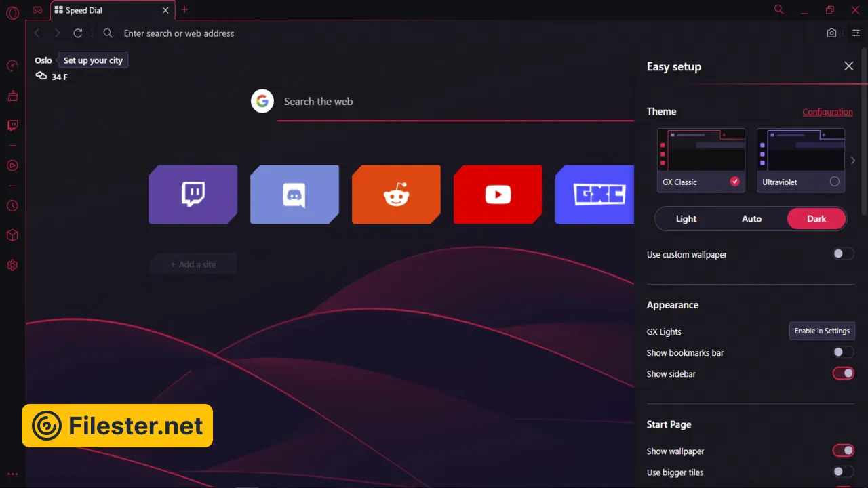Screen dimensions: 868x488
Task: Open GX Corner gamepad icon in tab bar
Action: pos(38,10)
